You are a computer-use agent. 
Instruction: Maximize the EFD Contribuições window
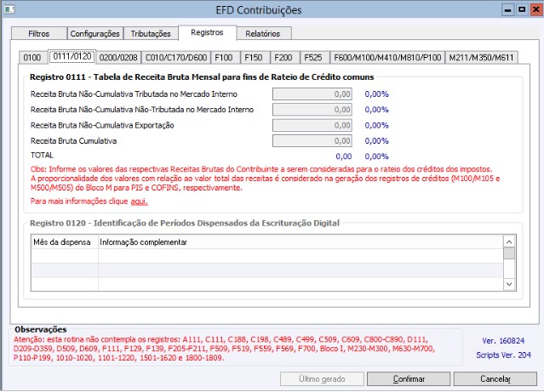522,9
